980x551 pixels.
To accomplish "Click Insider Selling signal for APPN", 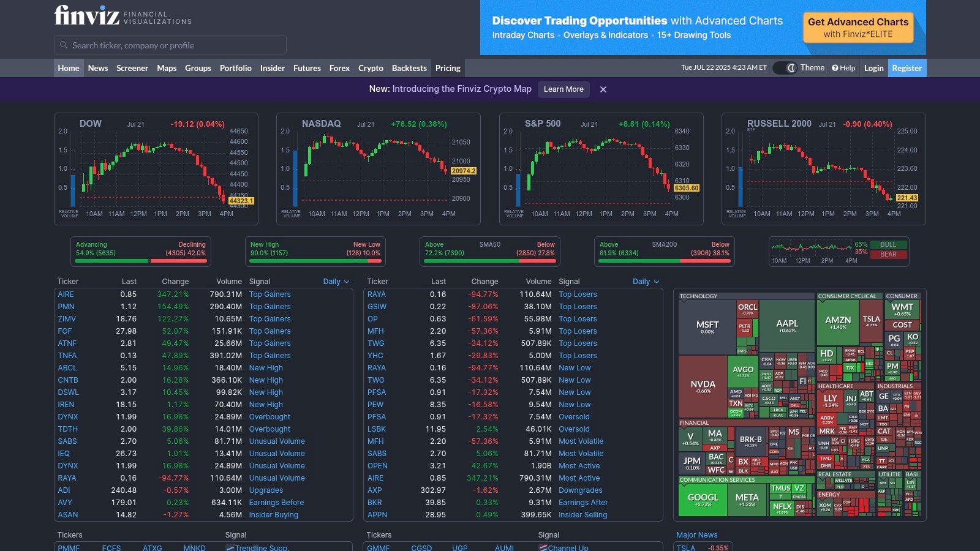I will [583, 515].
